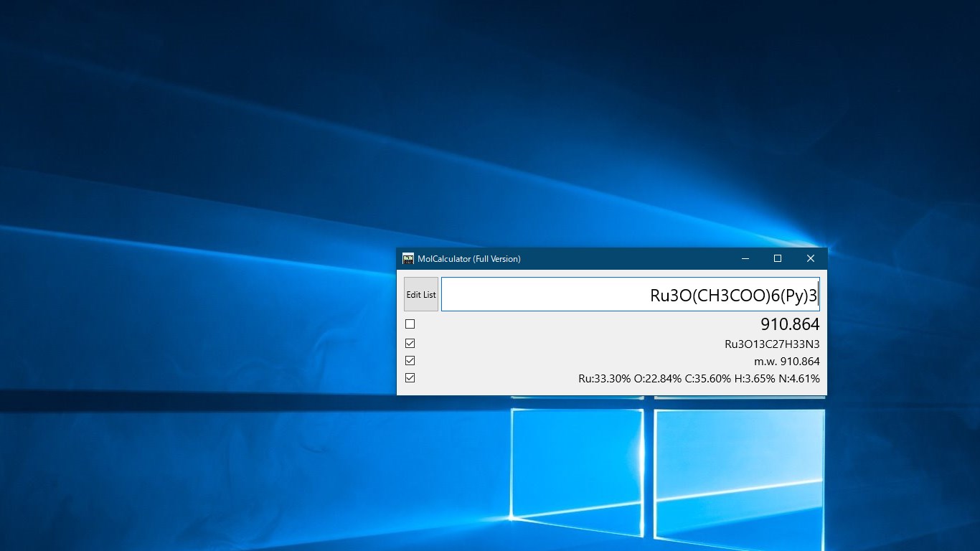The image size is (980, 551).
Task: Click the Ru3O13C27H33N3 summed formula text
Action: point(772,344)
